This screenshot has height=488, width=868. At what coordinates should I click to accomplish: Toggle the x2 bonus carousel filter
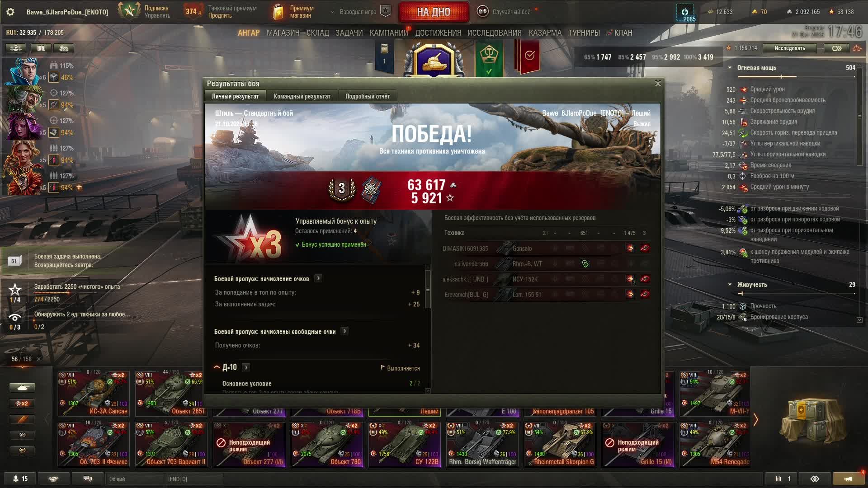tap(22, 404)
